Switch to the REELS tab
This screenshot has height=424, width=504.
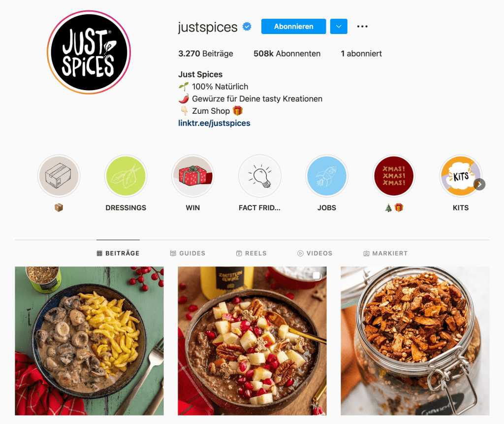[252, 253]
